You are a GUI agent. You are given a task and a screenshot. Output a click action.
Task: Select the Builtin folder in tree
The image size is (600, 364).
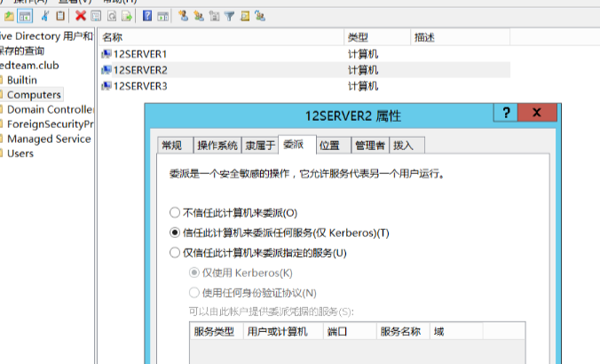coord(21,80)
